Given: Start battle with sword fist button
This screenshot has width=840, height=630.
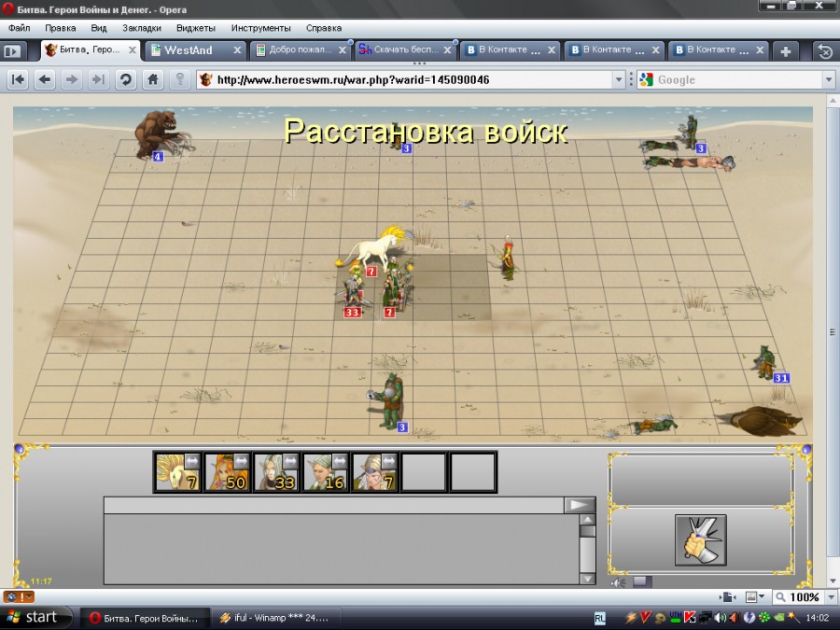Looking at the screenshot, I should [x=701, y=540].
